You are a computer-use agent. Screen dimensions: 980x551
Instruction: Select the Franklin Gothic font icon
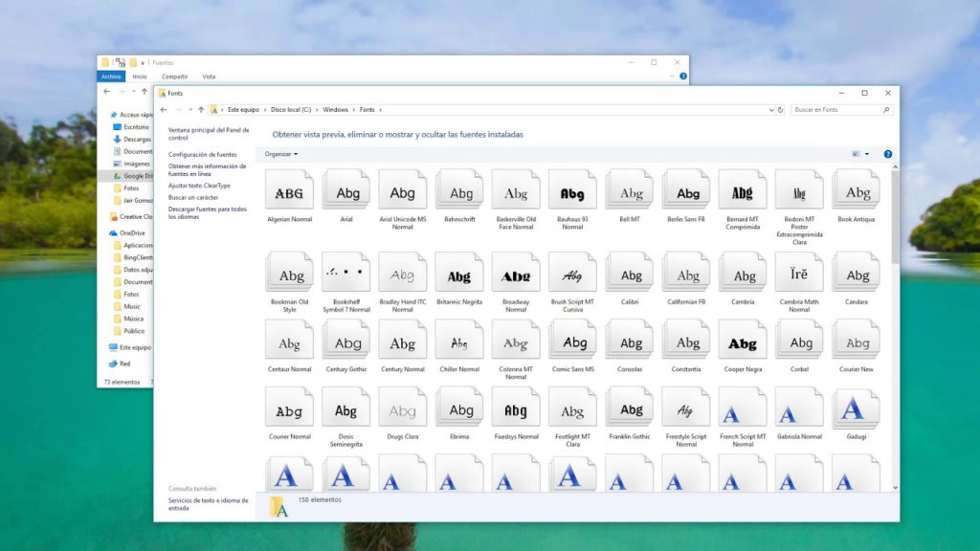pyautogui.click(x=629, y=408)
